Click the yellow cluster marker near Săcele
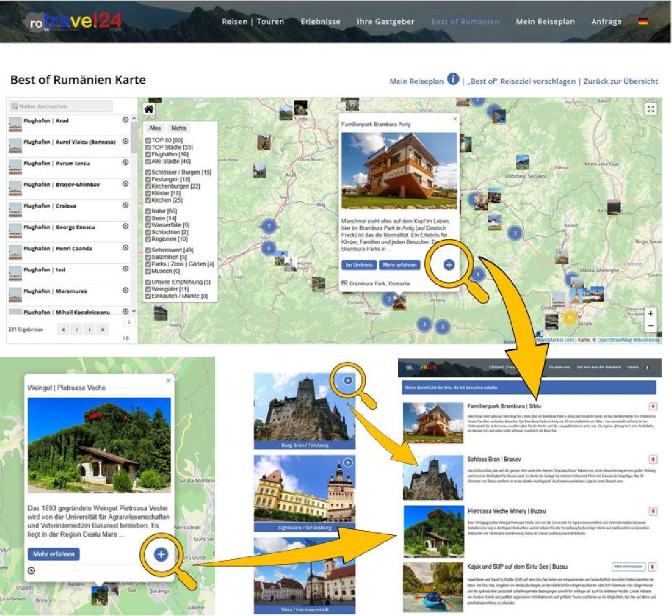672x616 pixels. [x=569, y=318]
